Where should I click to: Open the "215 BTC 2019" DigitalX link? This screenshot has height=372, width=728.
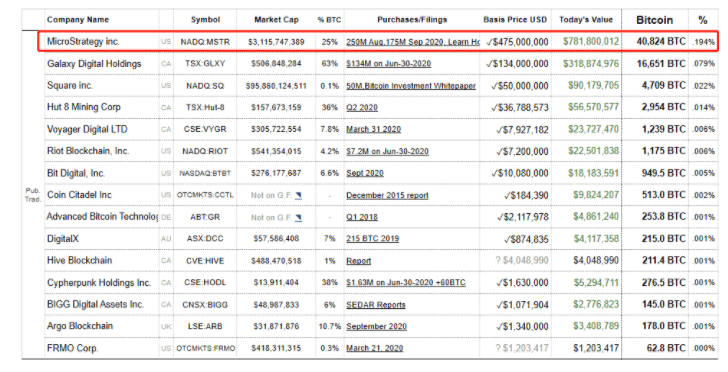[x=372, y=239]
